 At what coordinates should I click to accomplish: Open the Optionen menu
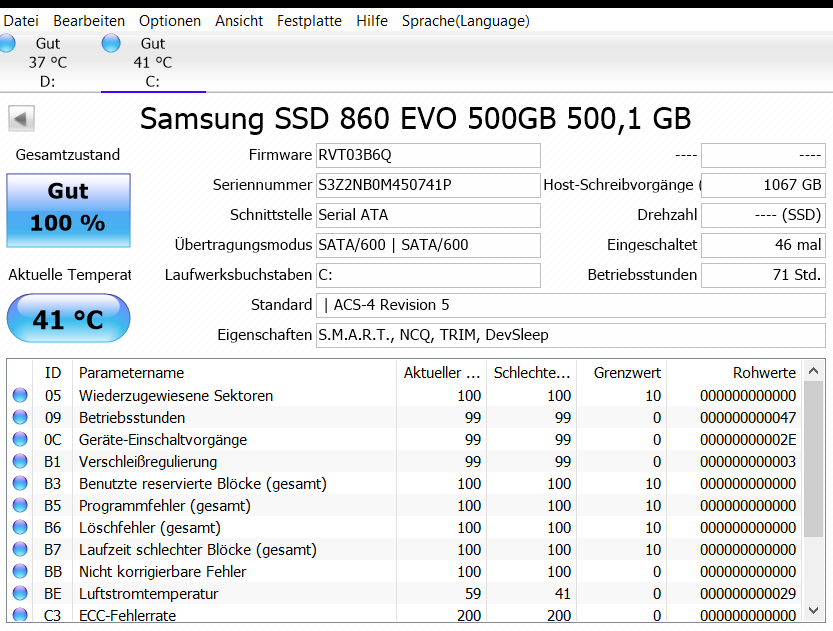pyautogui.click(x=170, y=21)
